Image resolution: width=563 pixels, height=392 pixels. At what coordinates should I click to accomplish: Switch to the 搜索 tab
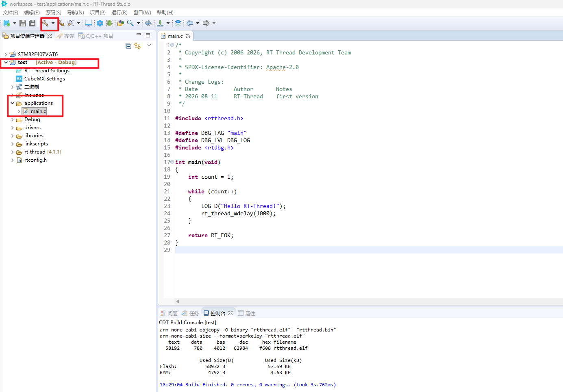pos(66,36)
